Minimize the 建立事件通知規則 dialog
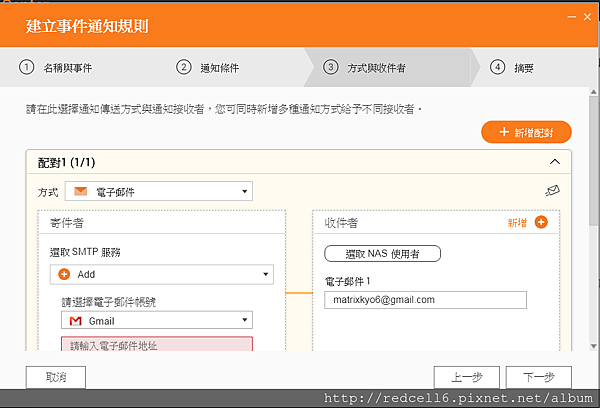600x408 pixels. click(x=570, y=17)
